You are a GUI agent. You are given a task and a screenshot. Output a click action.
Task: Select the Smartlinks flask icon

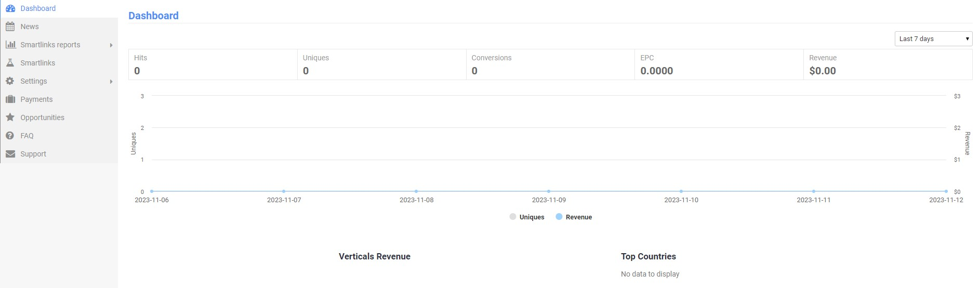10,63
